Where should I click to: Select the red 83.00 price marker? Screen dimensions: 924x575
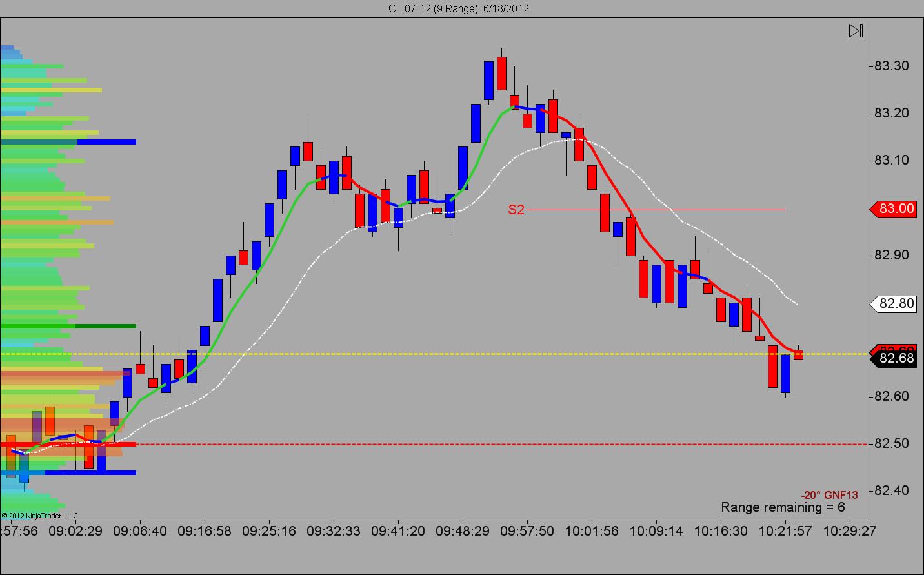[x=894, y=208]
